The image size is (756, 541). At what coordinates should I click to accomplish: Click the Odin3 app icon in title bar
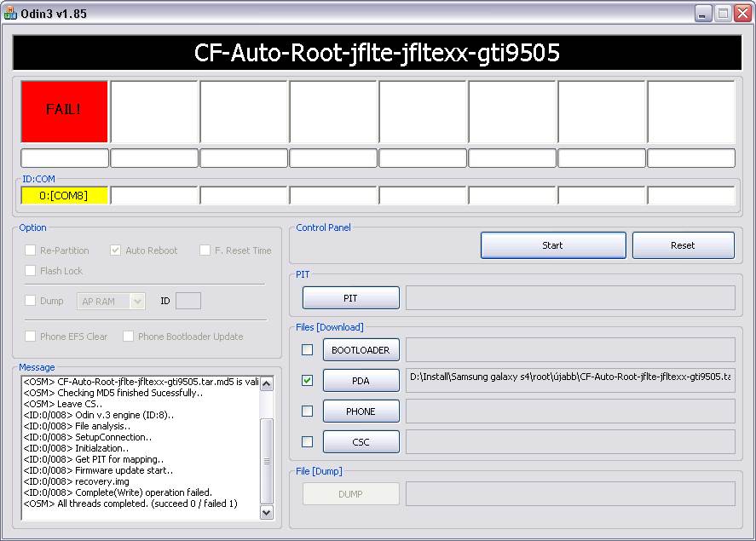click(9, 14)
